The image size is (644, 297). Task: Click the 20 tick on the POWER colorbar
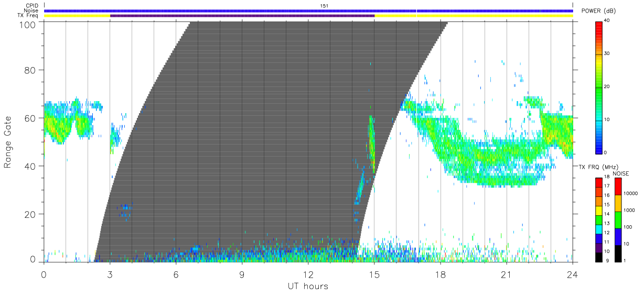click(608, 87)
